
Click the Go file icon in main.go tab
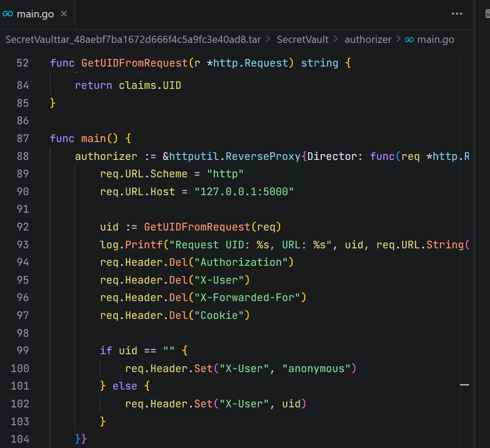pos(8,14)
